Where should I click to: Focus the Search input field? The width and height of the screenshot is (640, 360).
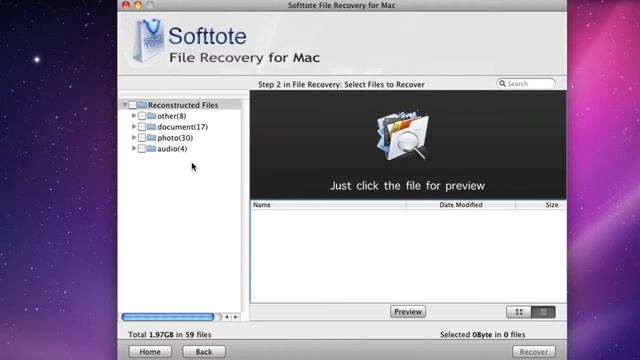(526, 84)
